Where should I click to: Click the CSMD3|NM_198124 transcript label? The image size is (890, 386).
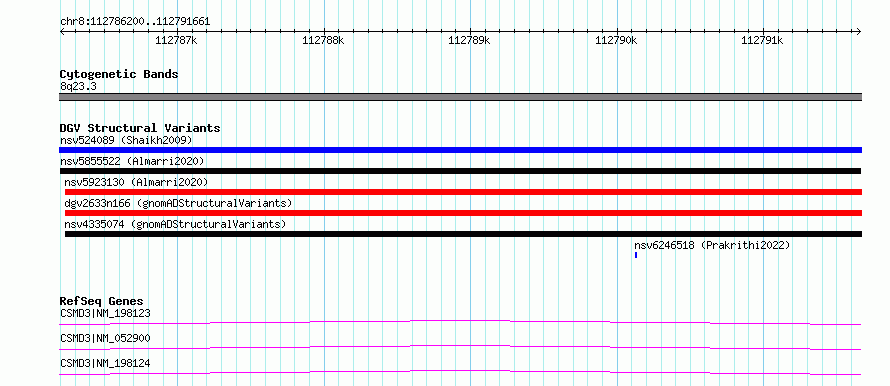pos(105,363)
